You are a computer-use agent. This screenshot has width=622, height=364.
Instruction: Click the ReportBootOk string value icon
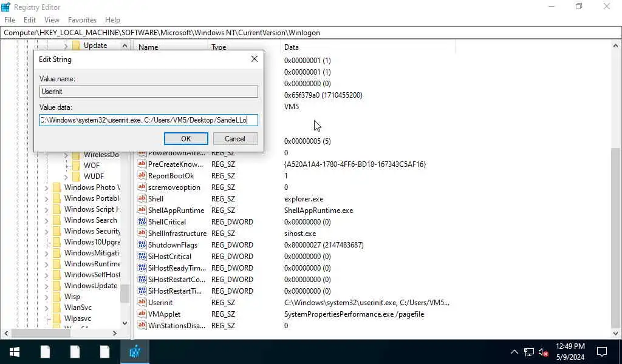coord(142,175)
